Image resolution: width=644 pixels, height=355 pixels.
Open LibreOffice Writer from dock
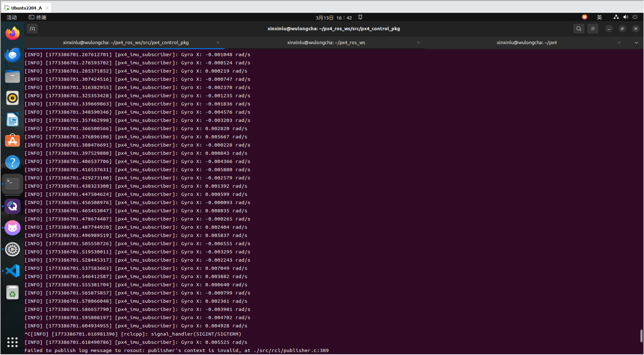[12, 119]
